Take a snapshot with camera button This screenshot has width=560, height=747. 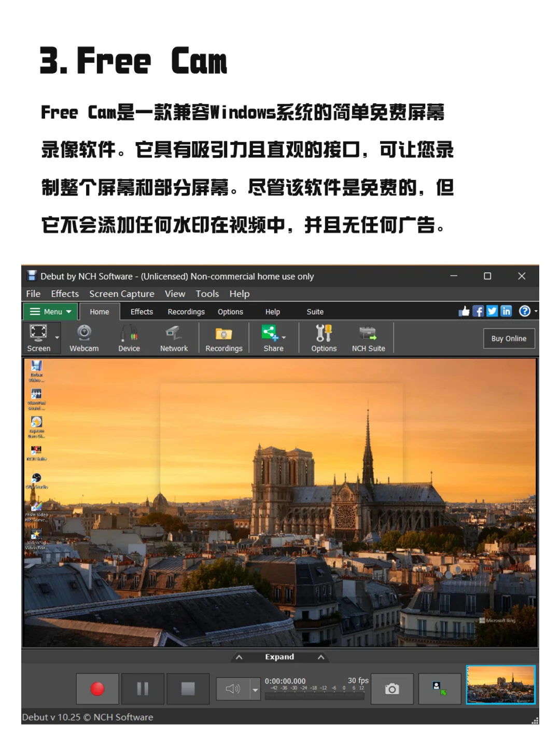coord(392,688)
